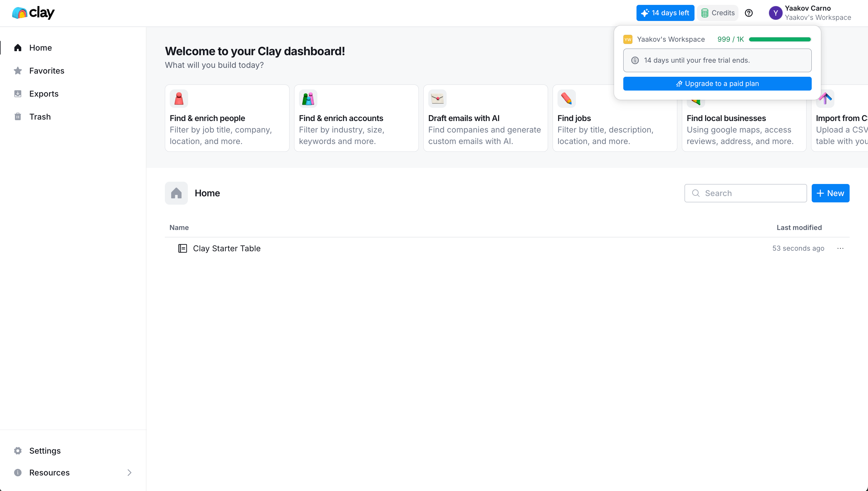The height and width of the screenshot is (491, 868).
Task: Go to Home in the sidebar
Action: tap(73, 47)
